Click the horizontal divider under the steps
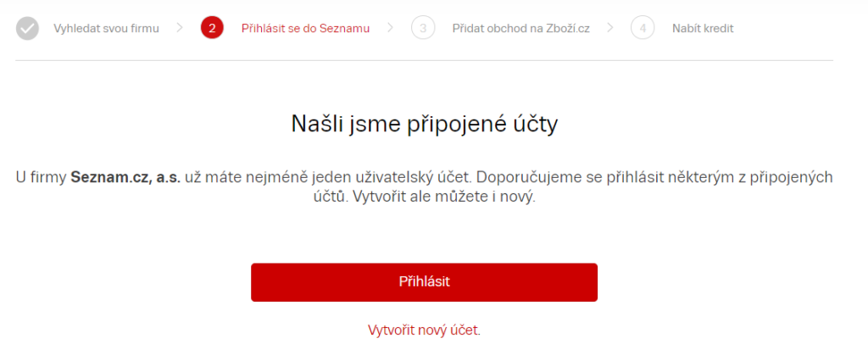868x344 pixels. tap(424, 60)
